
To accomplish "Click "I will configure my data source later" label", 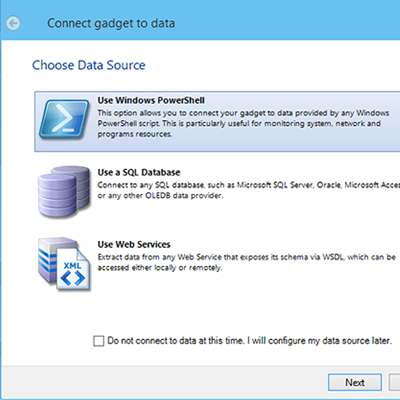I will (x=319, y=341).
